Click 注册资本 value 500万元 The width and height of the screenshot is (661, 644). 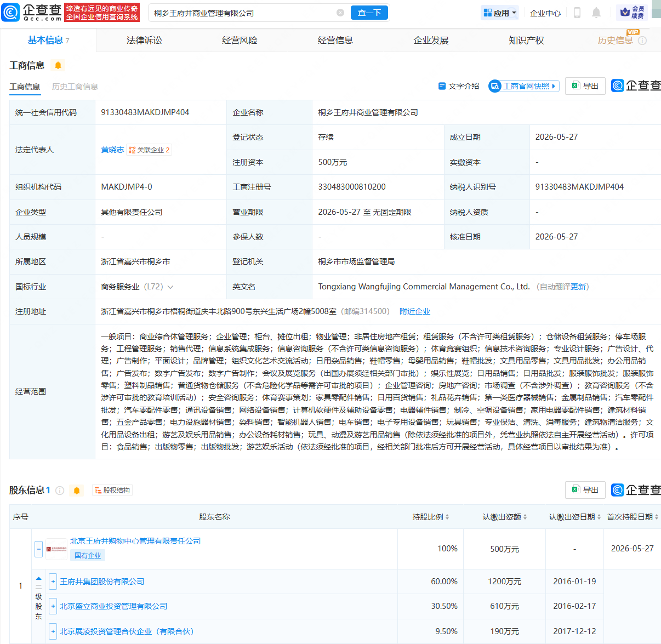click(333, 162)
